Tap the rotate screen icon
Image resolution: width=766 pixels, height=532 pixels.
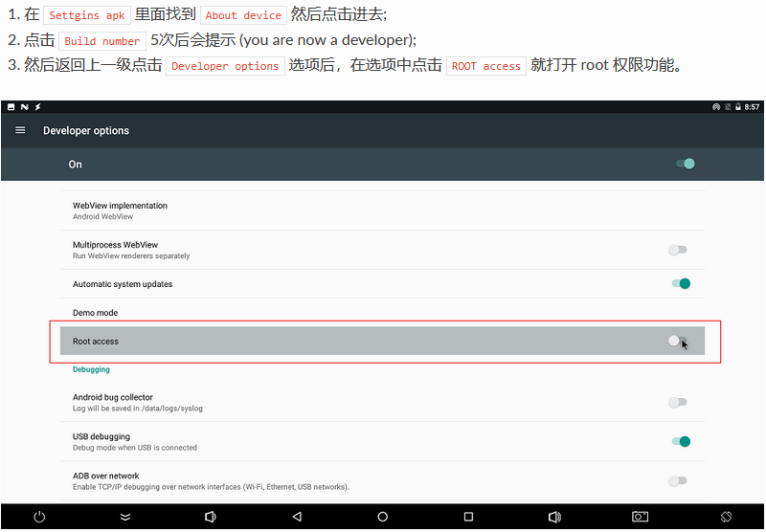click(x=726, y=517)
